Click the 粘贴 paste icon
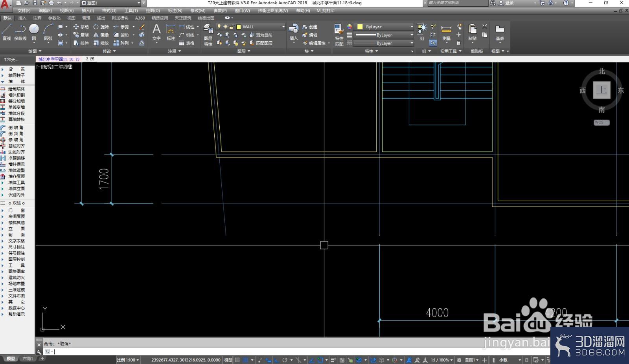The height and width of the screenshot is (364, 629). 472,32
